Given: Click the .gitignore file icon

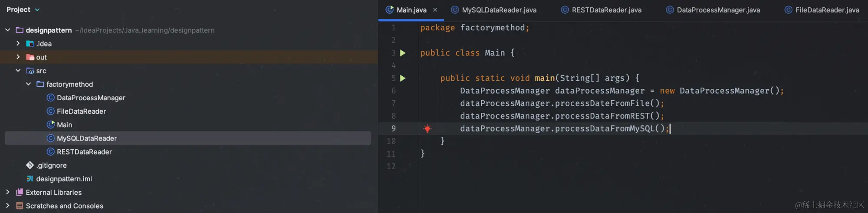Looking at the screenshot, I should (30, 165).
